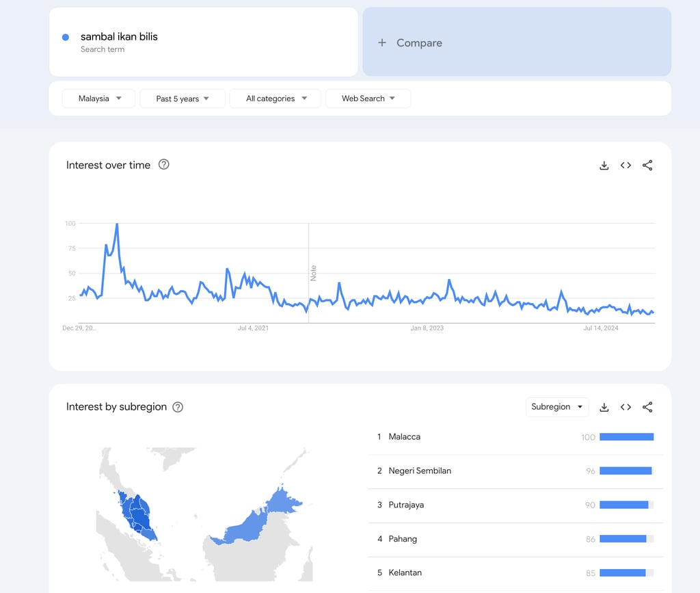Viewport: 700px width, 593px height.
Task: Select Negeri Sembilan in the list
Action: [420, 471]
